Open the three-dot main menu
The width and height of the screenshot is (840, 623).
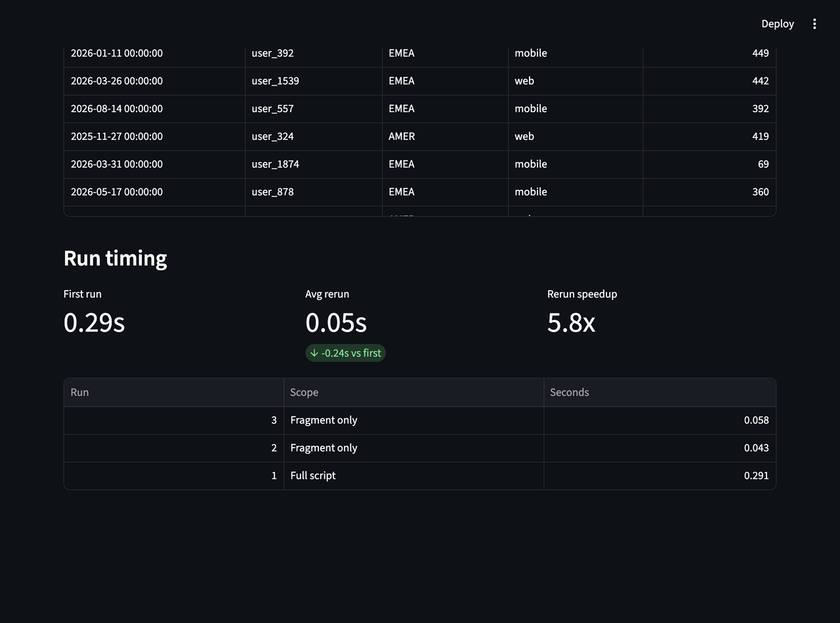[x=814, y=24]
